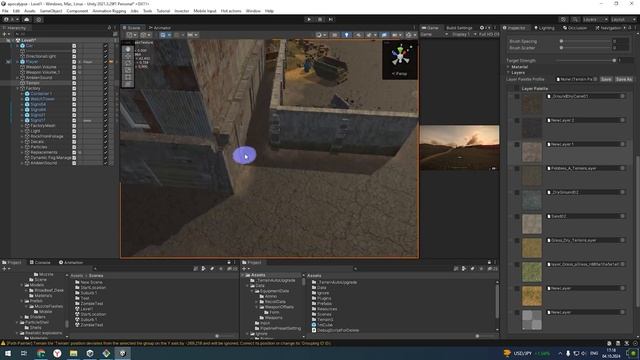Open the Gizmos button in Scene toolbar

[409, 35]
